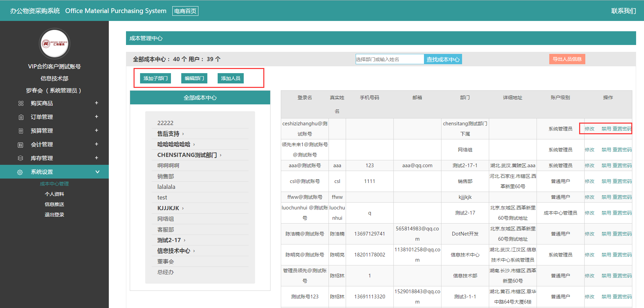Click the 系统设置 gear icon
This screenshot has width=644, height=308.
click(20, 172)
